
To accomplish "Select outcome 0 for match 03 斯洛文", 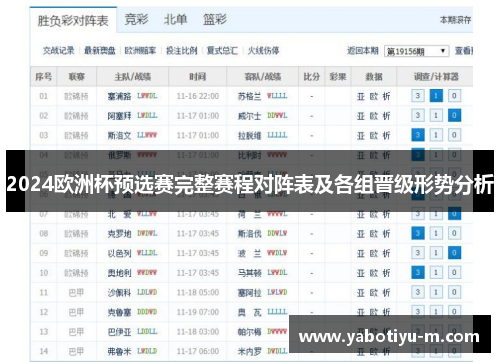I will coord(454,135).
